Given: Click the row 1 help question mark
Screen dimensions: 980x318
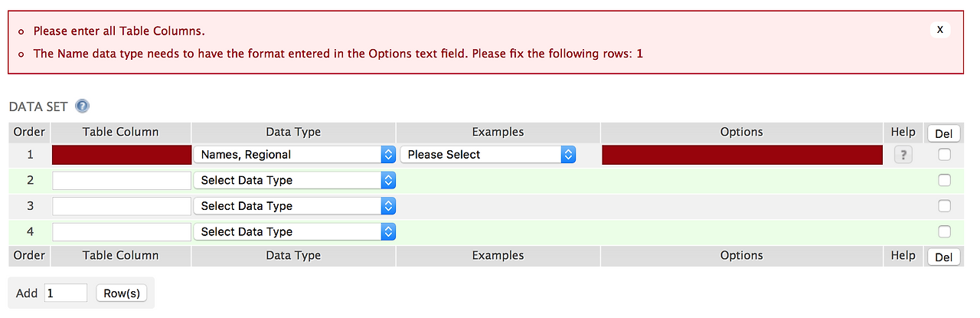Looking at the screenshot, I should tap(903, 155).
